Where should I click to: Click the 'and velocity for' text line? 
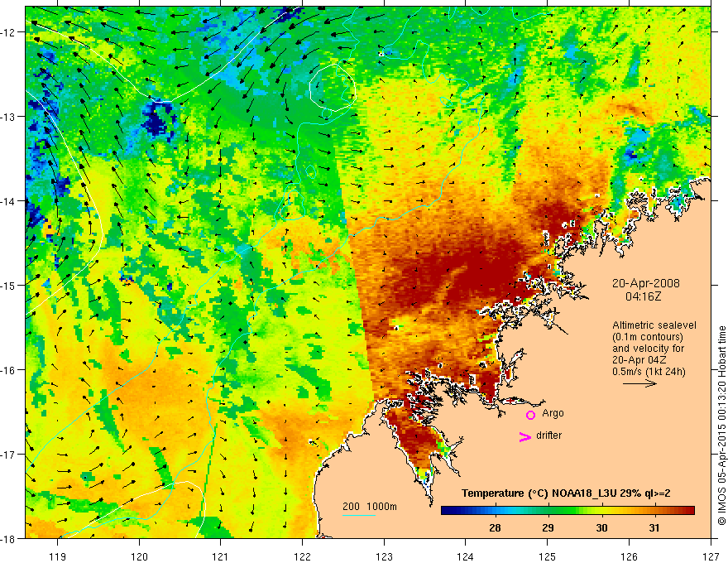point(648,349)
